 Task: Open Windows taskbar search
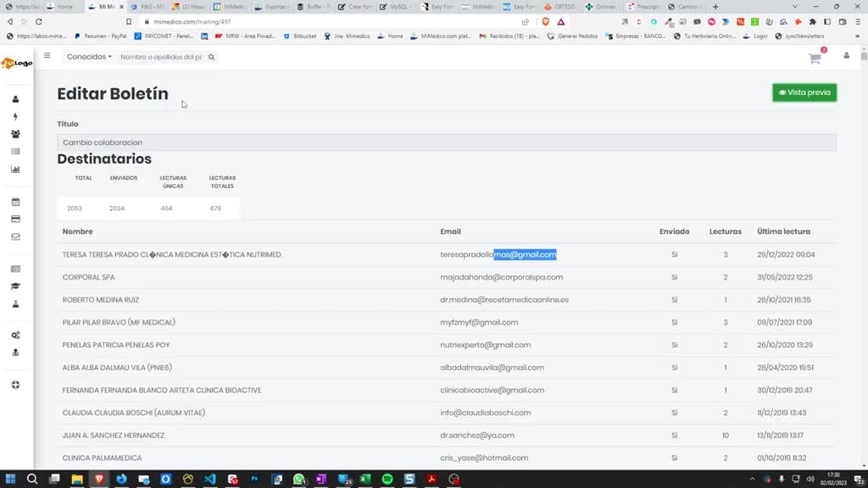pos(32,479)
